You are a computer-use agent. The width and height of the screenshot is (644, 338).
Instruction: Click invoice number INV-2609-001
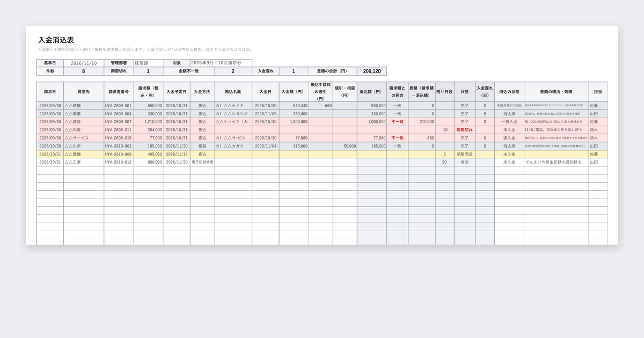[119, 106]
